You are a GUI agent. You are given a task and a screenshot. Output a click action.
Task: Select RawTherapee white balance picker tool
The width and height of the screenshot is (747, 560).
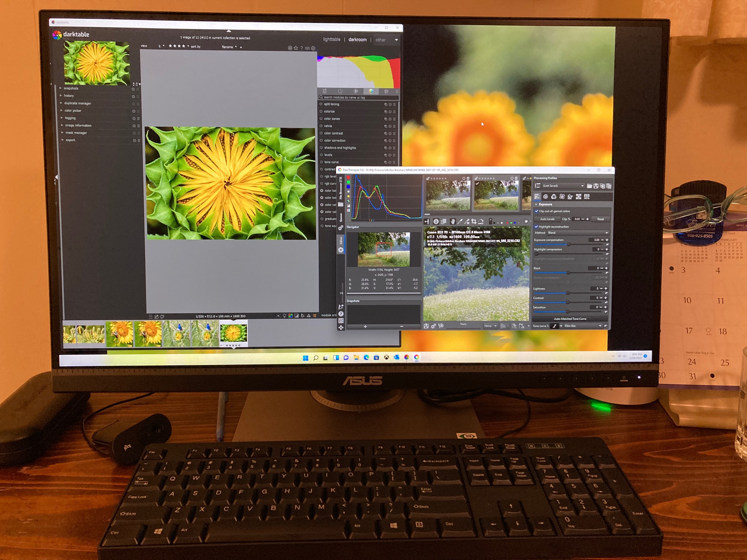click(x=460, y=221)
